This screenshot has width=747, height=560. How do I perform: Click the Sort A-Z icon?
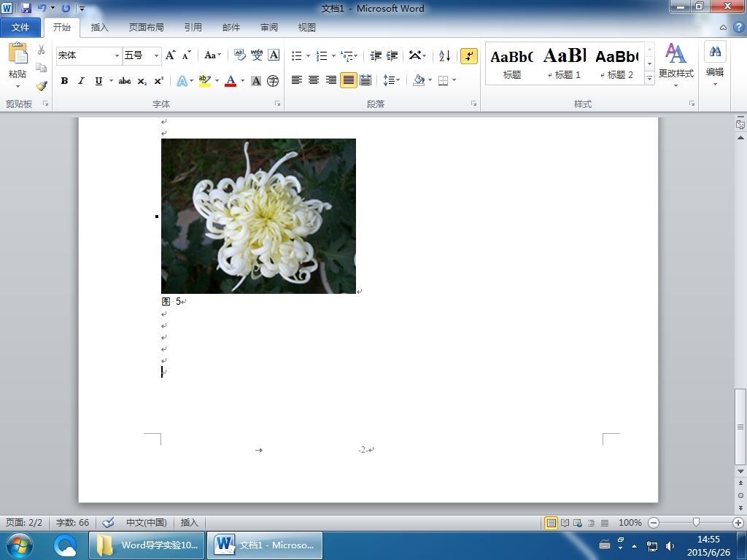[x=444, y=56]
